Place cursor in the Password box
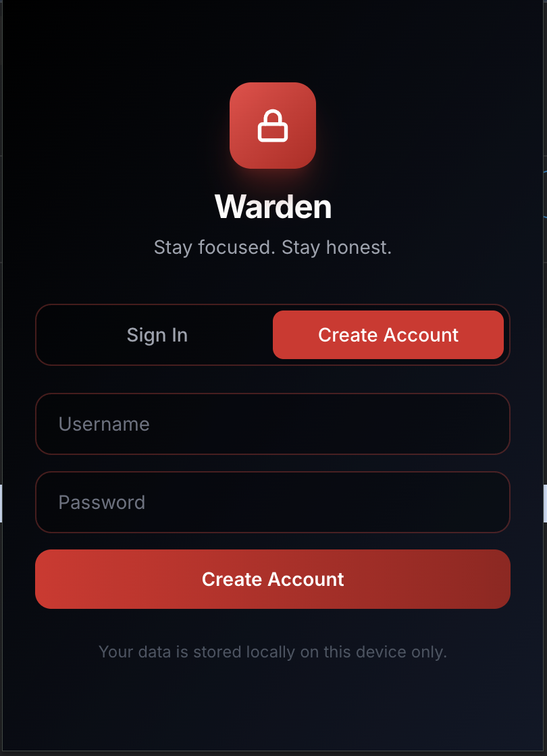The height and width of the screenshot is (756, 547). (273, 502)
